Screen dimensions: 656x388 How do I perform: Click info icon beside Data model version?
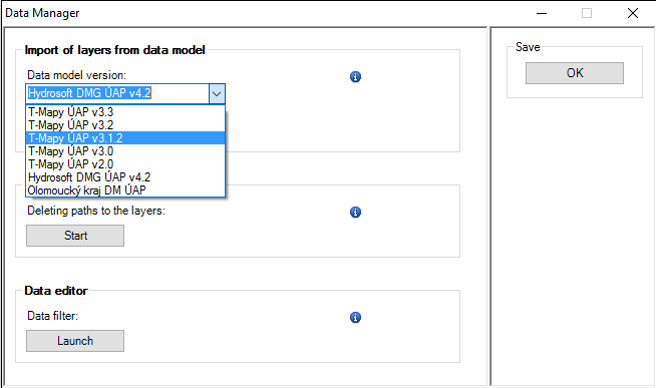tap(355, 77)
